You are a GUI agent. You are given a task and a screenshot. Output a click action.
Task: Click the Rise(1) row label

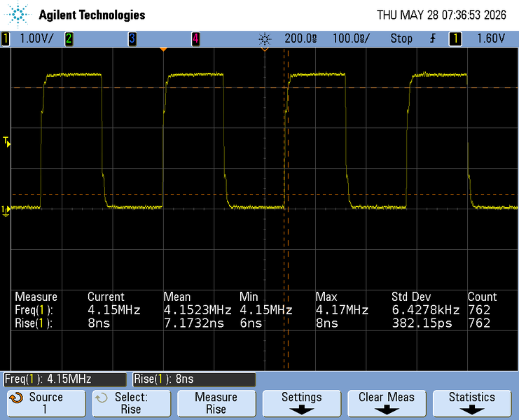click(x=34, y=323)
